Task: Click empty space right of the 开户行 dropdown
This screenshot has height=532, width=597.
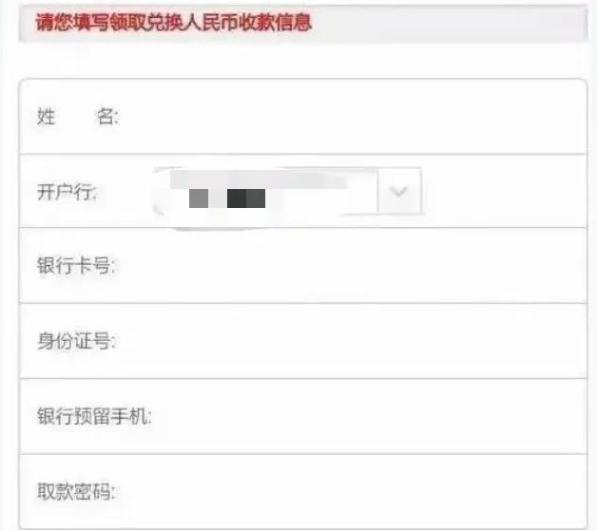Action: pos(503,191)
